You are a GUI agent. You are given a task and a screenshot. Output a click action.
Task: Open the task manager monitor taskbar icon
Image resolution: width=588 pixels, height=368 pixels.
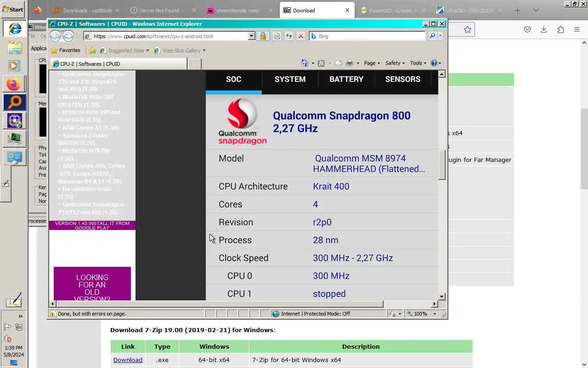[x=14, y=138]
